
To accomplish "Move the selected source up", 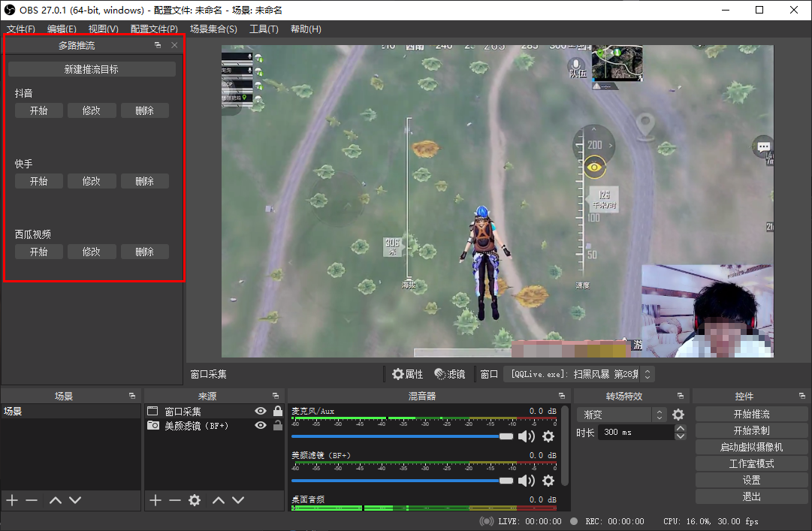I will tap(218, 500).
